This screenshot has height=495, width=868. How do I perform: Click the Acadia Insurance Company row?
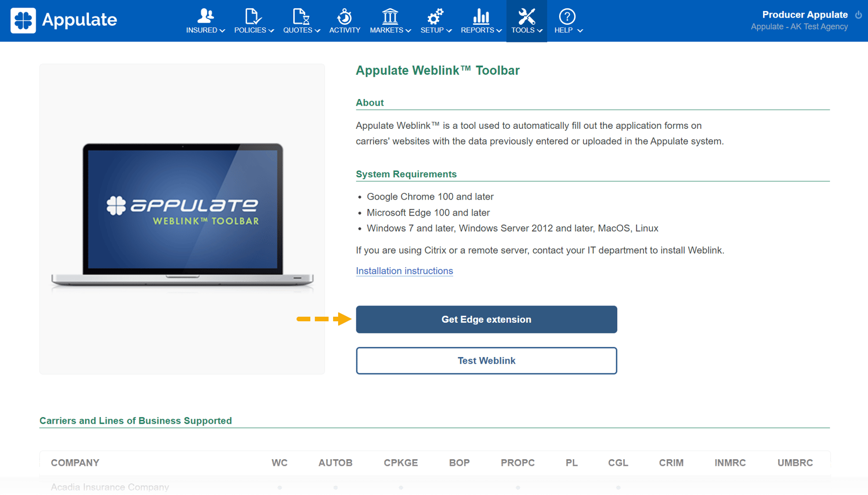(110, 486)
